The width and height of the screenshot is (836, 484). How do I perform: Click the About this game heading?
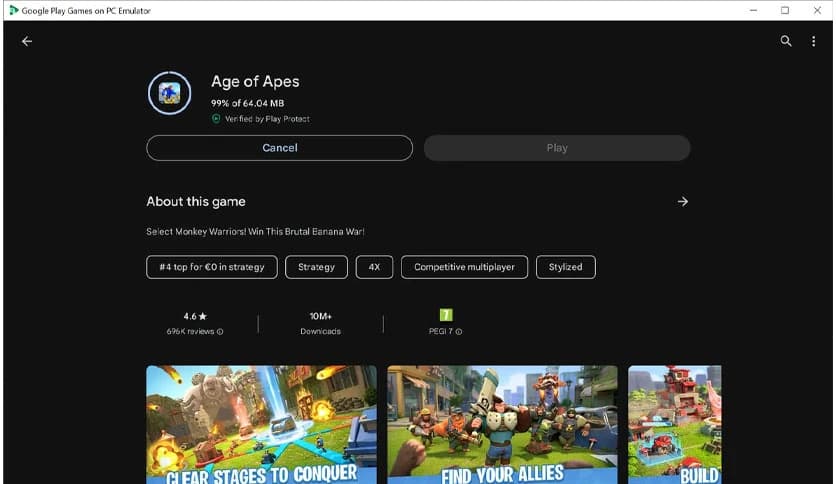(x=196, y=201)
